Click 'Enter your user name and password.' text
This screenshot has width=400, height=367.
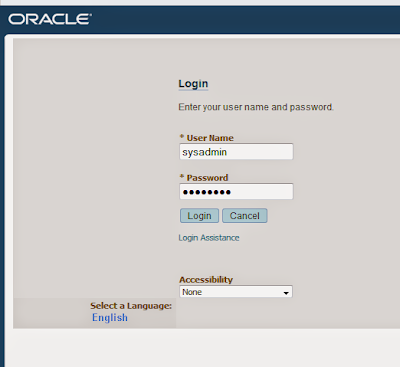[x=256, y=107]
